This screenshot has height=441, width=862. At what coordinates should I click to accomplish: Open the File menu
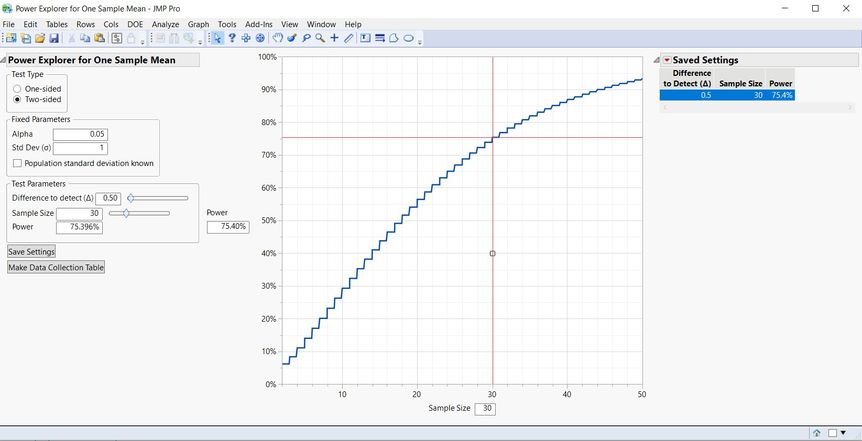point(8,24)
